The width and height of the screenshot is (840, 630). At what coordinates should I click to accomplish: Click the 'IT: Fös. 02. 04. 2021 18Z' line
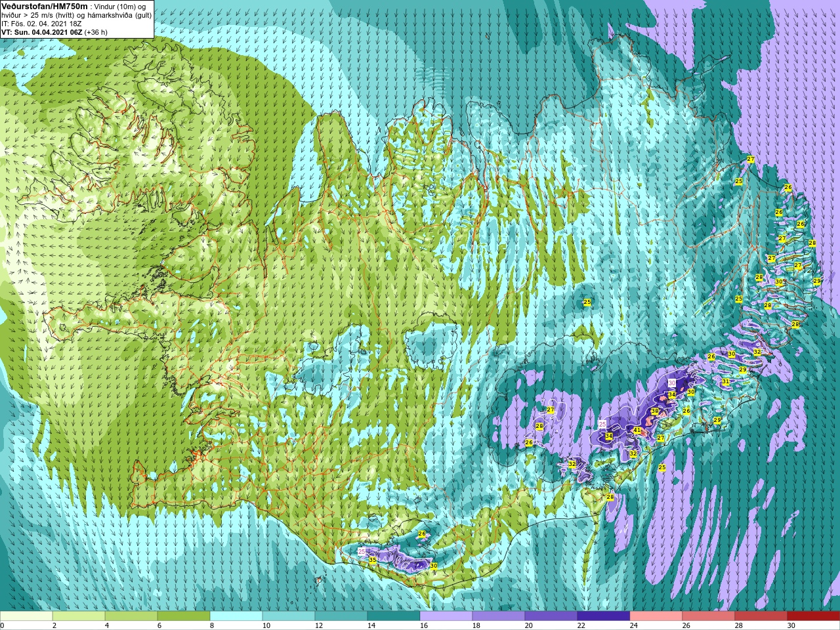pos(41,23)
